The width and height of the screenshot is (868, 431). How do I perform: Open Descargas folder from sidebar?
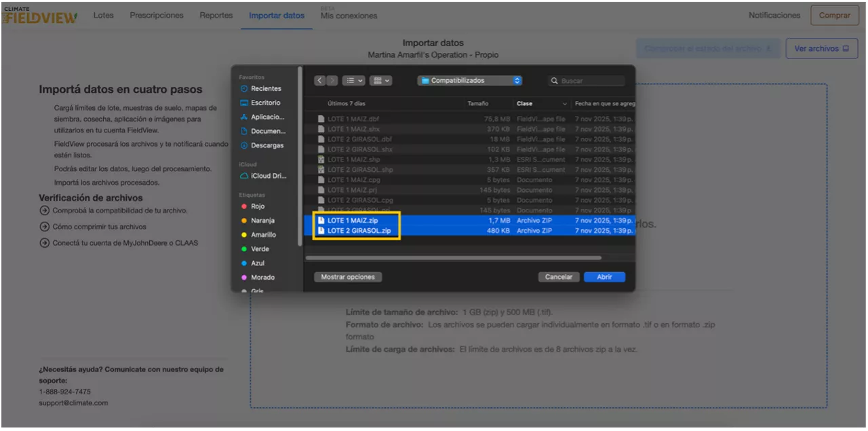pos(267,146)
